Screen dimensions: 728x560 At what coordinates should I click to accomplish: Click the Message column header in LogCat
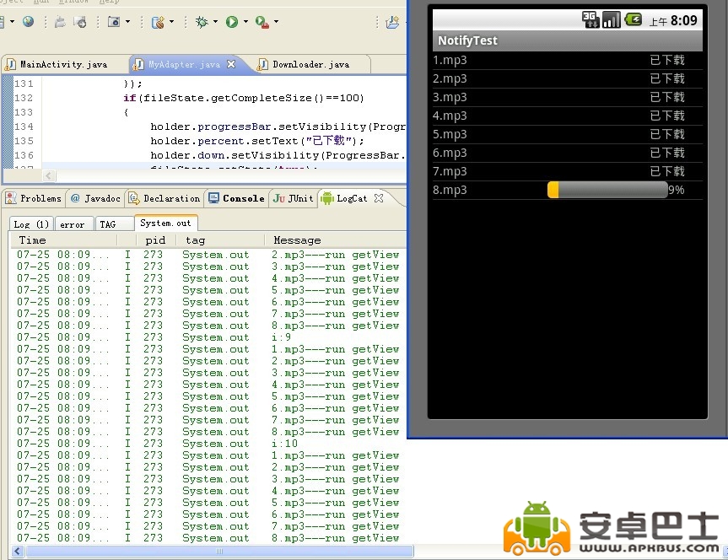click(x=297, y=240)
